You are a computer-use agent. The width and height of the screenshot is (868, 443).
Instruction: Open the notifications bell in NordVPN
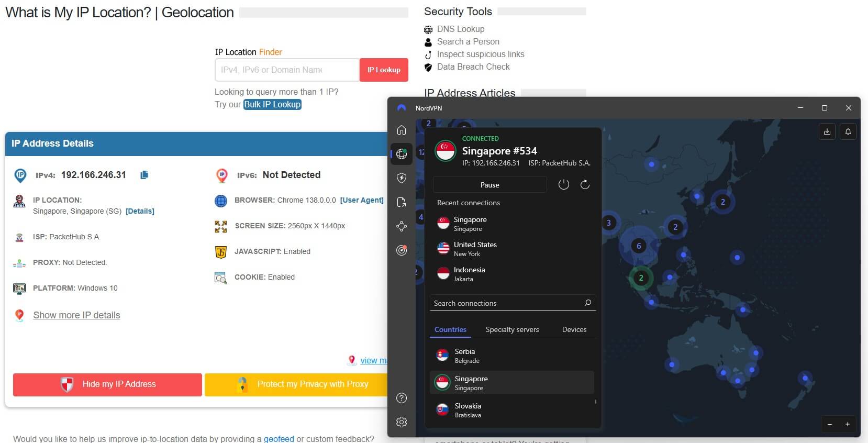click(x=848, y=131)
